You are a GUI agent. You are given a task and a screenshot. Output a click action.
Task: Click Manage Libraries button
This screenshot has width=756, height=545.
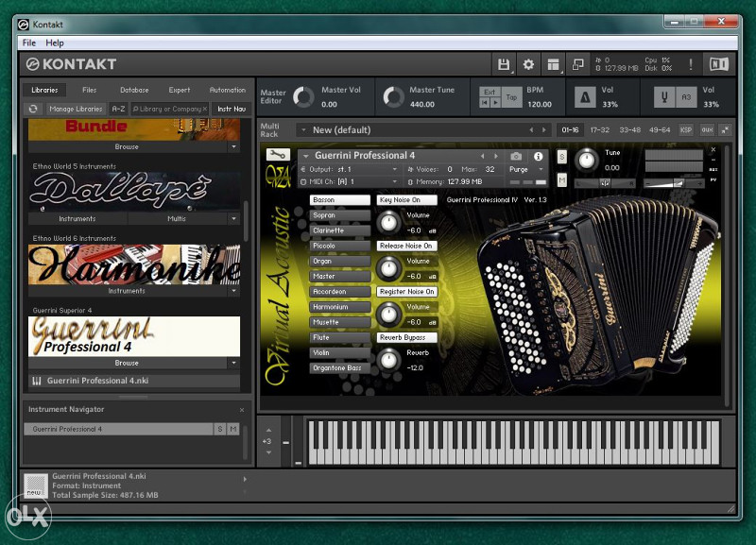(x=76, y=109)
